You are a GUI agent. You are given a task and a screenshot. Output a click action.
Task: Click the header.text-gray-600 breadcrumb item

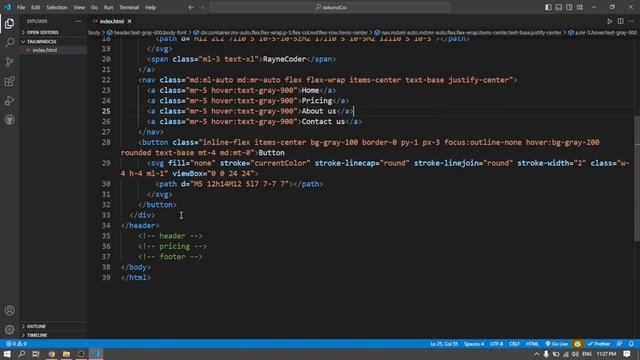(x=147, y=32)
